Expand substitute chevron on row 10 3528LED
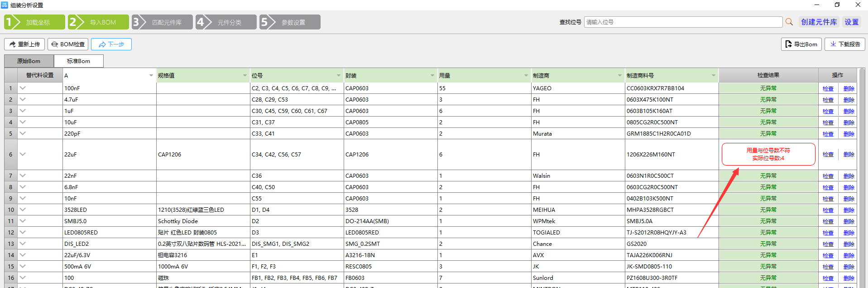 pyautogui.click(x=23, y=210)
